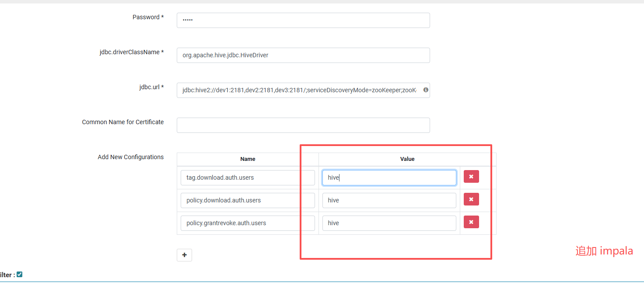The image size is (644, 289).
Task: Click value field for policy.grantrevoke.auth.users
Action: point(389,223)
